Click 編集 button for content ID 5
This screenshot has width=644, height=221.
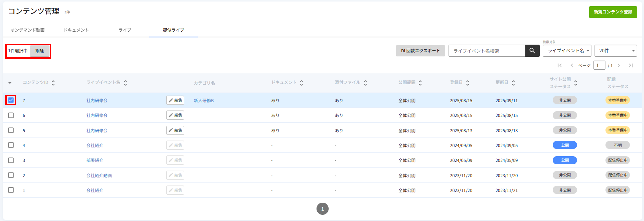pyautogui.click(x=175, y=130)
